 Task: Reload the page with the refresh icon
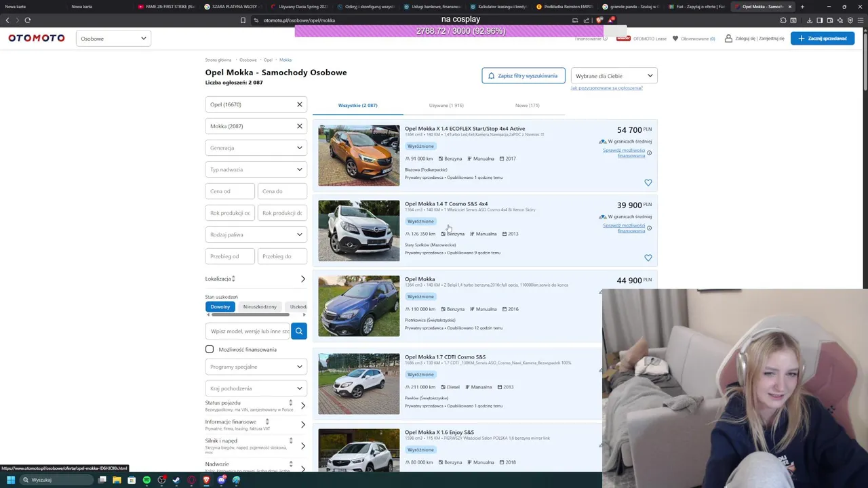[27, 20]
